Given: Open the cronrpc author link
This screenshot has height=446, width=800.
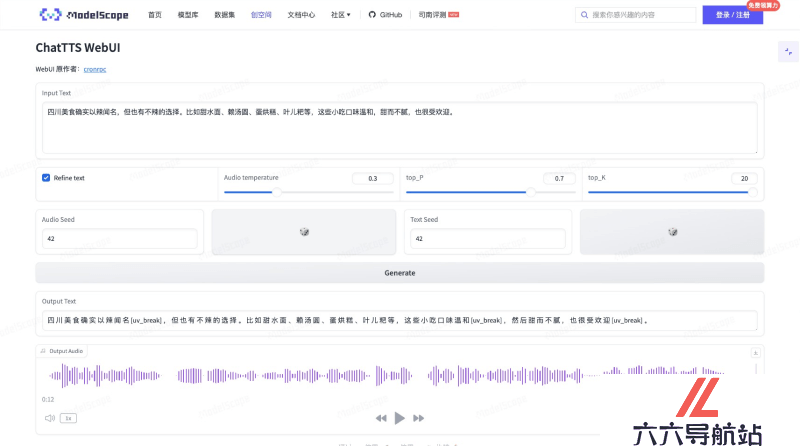Looking at the screenshot, I should pos(95,69).
